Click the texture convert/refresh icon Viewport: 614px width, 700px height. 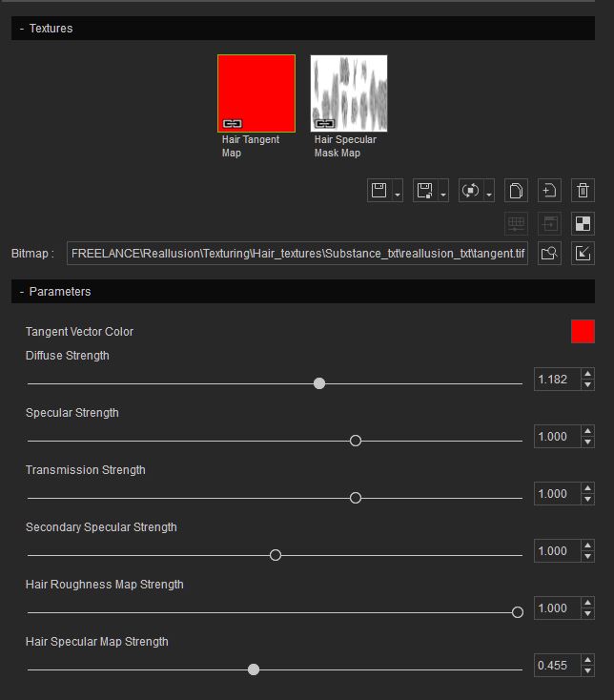click(x=470, y=191)
